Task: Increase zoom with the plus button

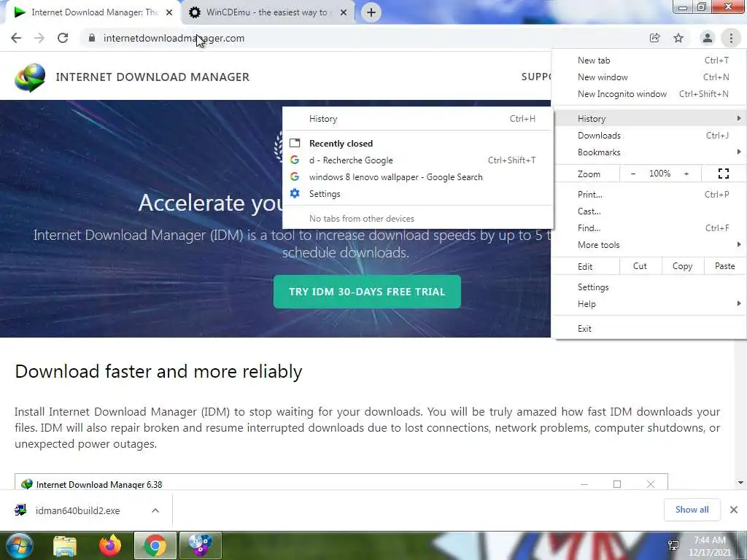Action: (686, 174)
